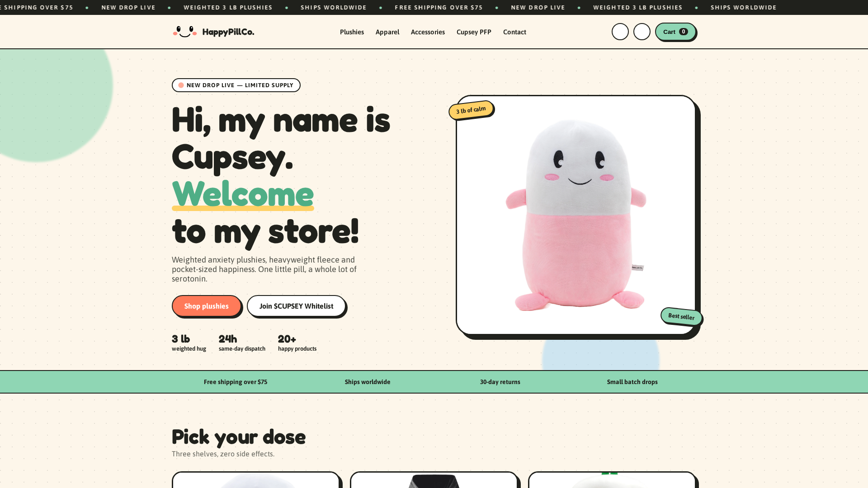Click the green 'Welcome' headline word
The image size is (868, 488).
(x=243, y=194)
